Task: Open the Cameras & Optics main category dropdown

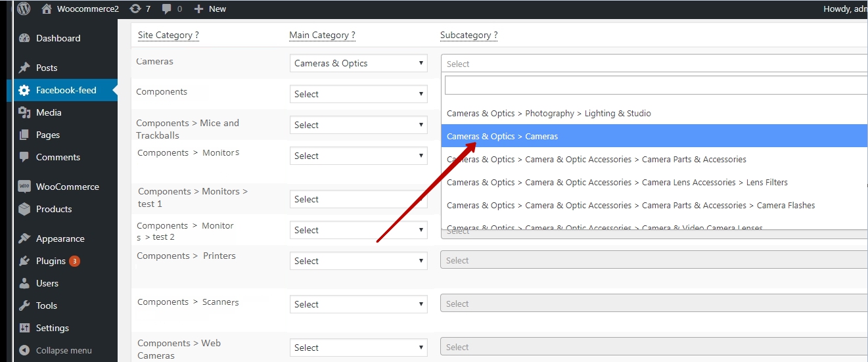Action: pos(358,63)
